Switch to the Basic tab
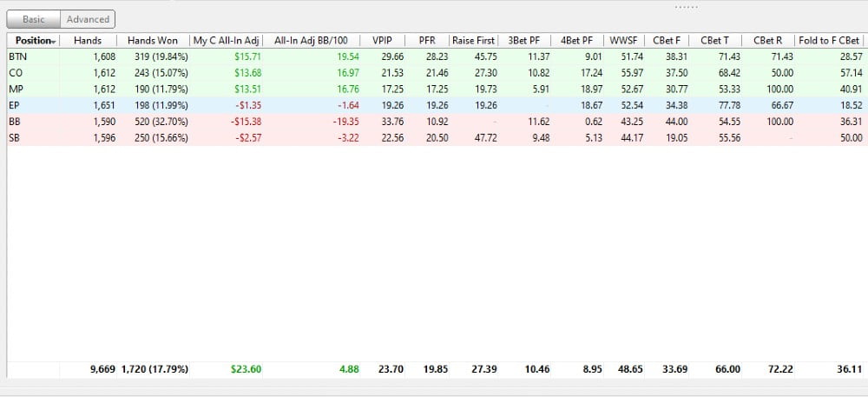868x397 pixels. click(x=33, y=19)
